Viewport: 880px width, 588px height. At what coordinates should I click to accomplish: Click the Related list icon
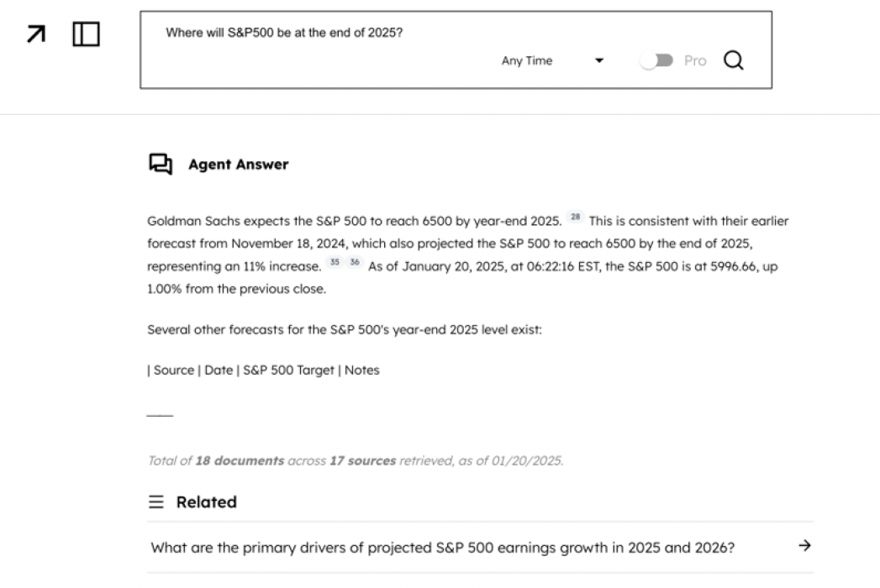[x=156, y=501]
